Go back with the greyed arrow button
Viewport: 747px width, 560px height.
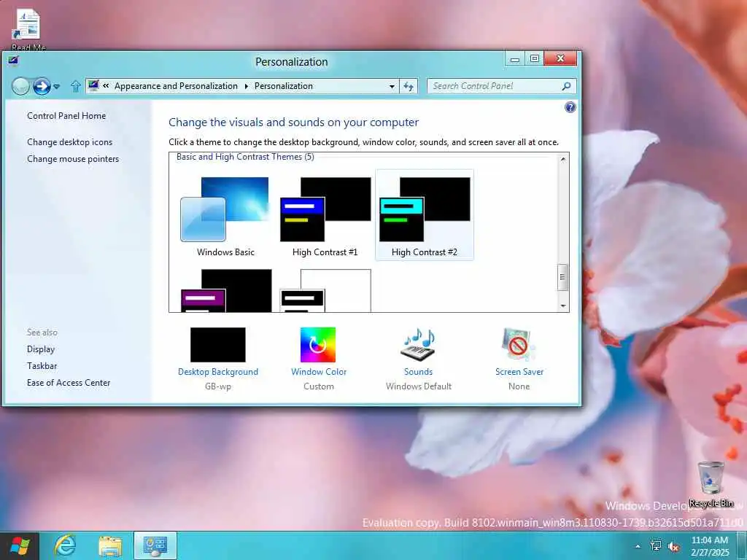click(x=20, y=86)
